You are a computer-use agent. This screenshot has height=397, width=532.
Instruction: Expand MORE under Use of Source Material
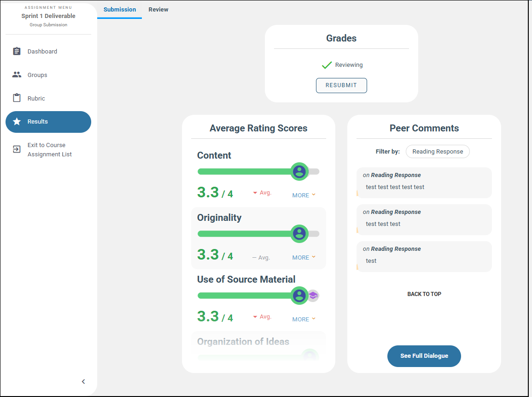coord(304,320)
